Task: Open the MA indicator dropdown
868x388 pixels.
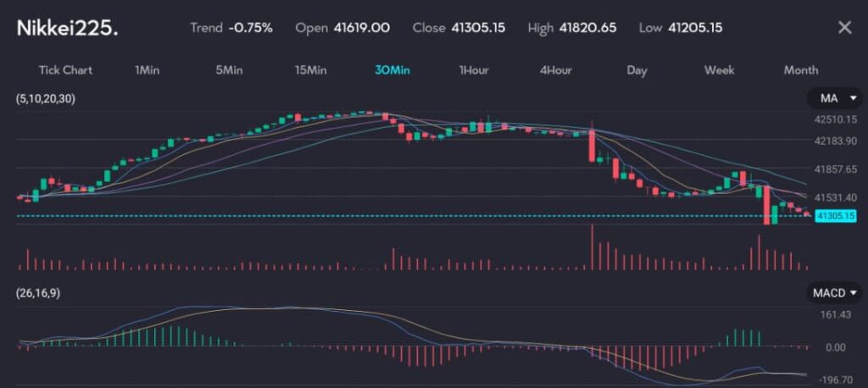Action: coord(833,99)
